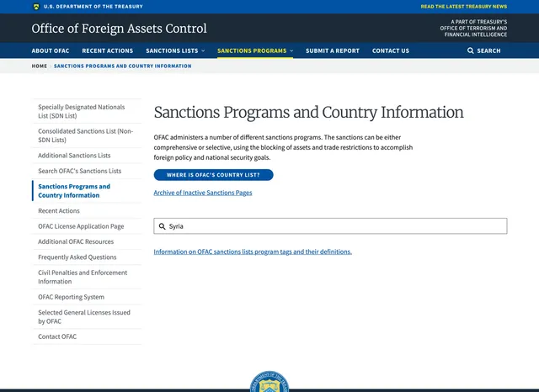Select Frequently Asked Questions in sidebar
The image size is (539, 392).
pos(77,257)
